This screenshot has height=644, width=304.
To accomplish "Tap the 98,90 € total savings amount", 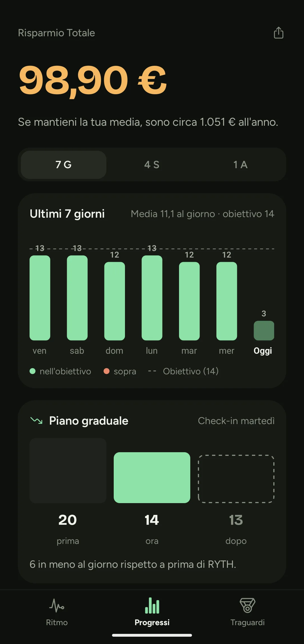I will point(93,80).
